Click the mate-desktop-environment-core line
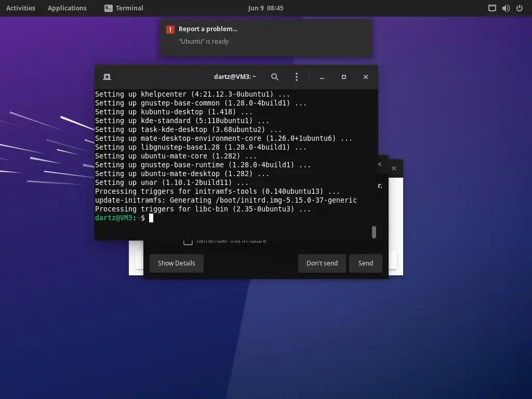This screenshot has width=532, height=399. coord(223,138)
